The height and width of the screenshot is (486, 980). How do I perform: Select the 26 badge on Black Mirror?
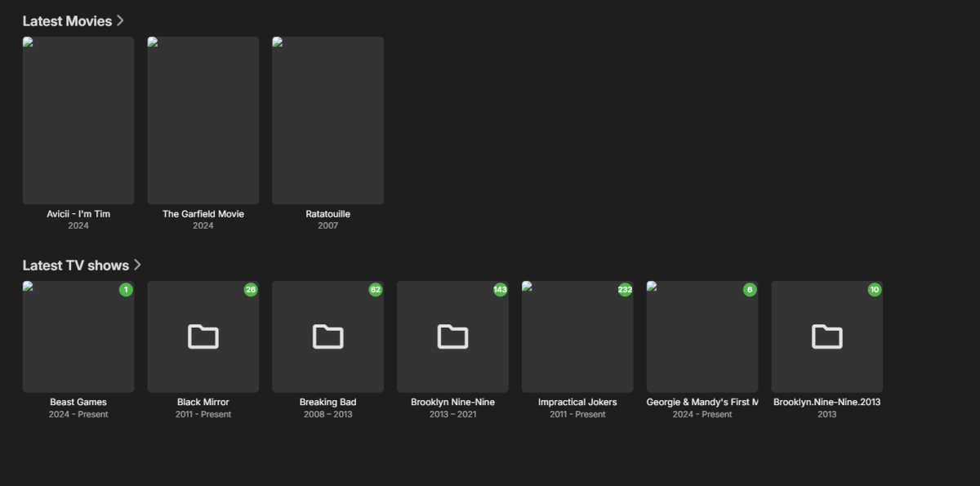click(x=250, y=290)
